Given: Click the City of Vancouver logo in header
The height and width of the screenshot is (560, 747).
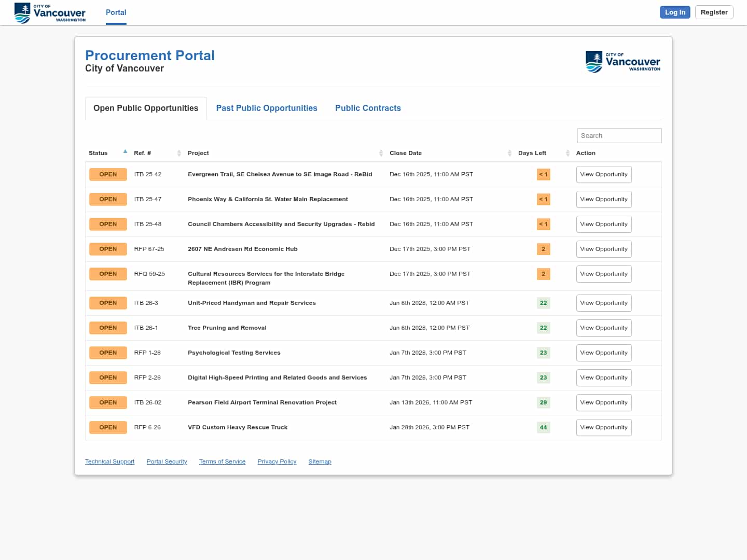Looking at the screenshot, I should 50,12.
